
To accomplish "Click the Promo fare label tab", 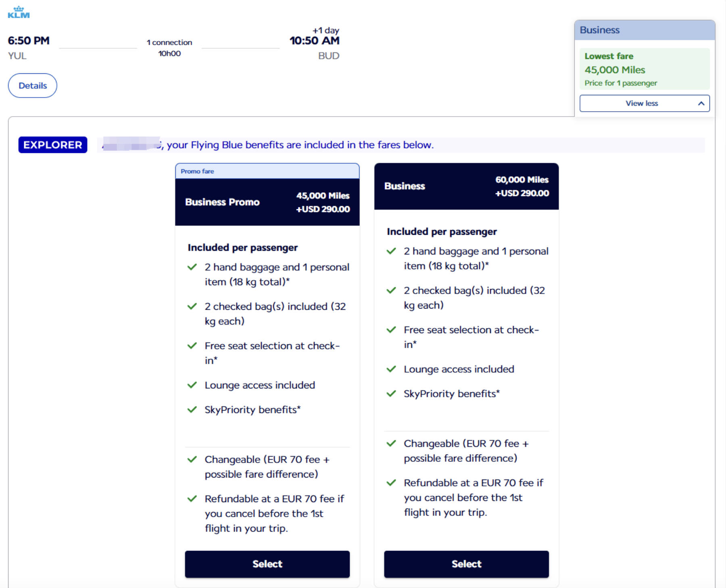I will tap(267, 171).
